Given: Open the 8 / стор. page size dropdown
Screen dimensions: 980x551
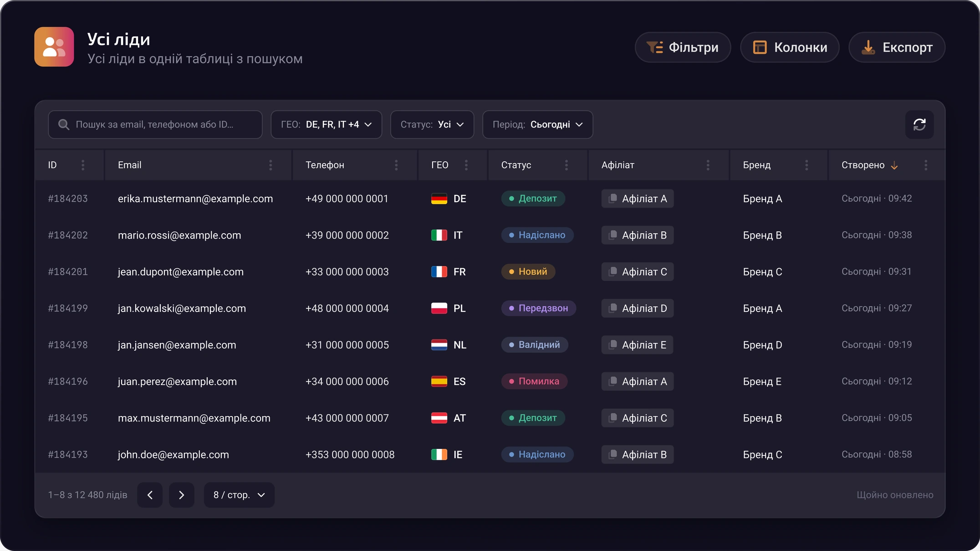Looking at the screenshot, I should tap(239, 495).
